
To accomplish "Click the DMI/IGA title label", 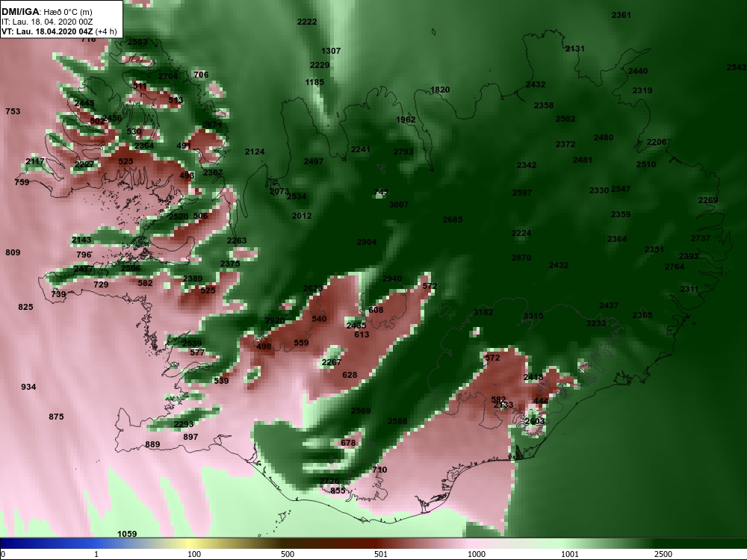I will [20, 12].
